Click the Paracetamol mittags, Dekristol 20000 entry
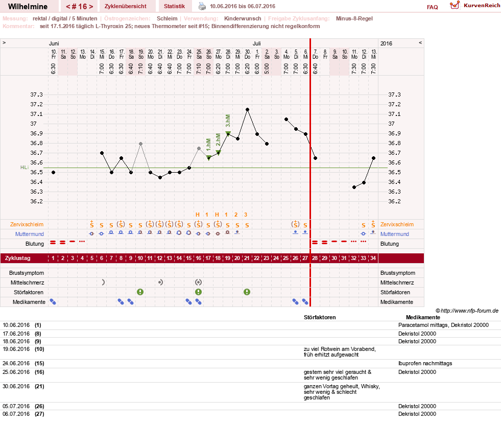 [x=443, y=325]
